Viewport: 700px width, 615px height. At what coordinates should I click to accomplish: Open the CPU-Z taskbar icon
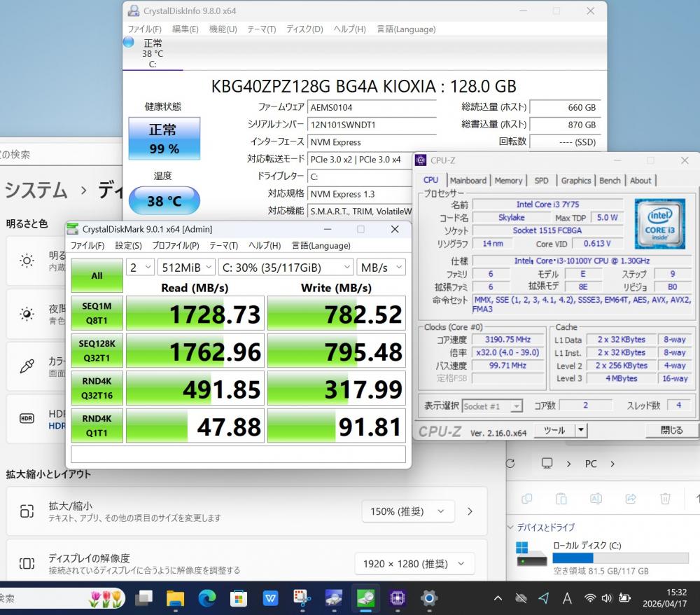coord(397,598)
